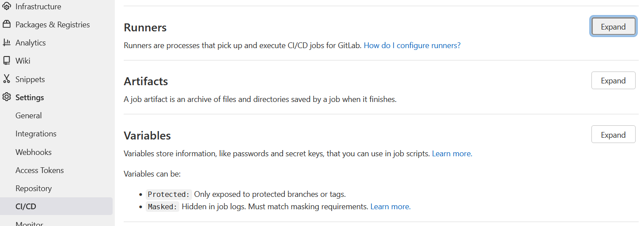The width and height of the screenshot is (644, 226).
Task: Click the Wiki book icon
Action: pyautogui.click(x=7, y=61)
